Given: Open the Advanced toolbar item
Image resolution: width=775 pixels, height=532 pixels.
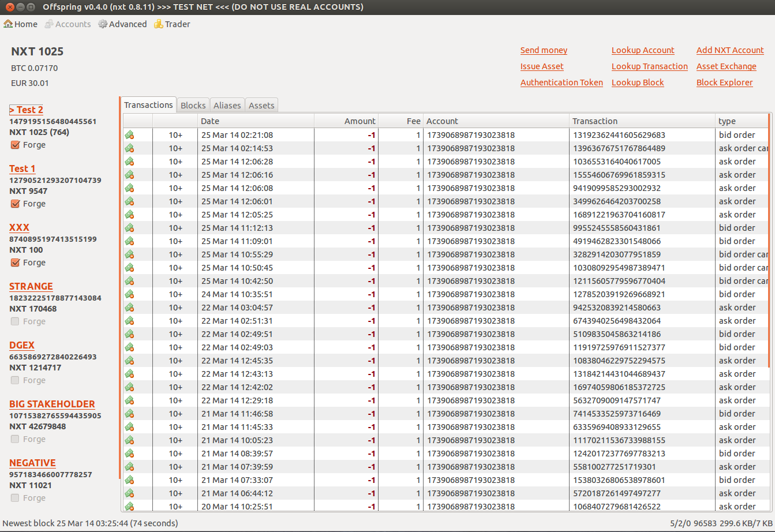Looking at the screenshot, I should pyautogui.click(x=122, y=24).
